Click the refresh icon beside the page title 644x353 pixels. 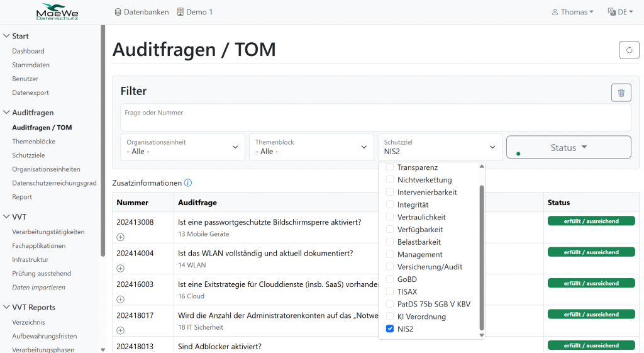tap(629, 50)
